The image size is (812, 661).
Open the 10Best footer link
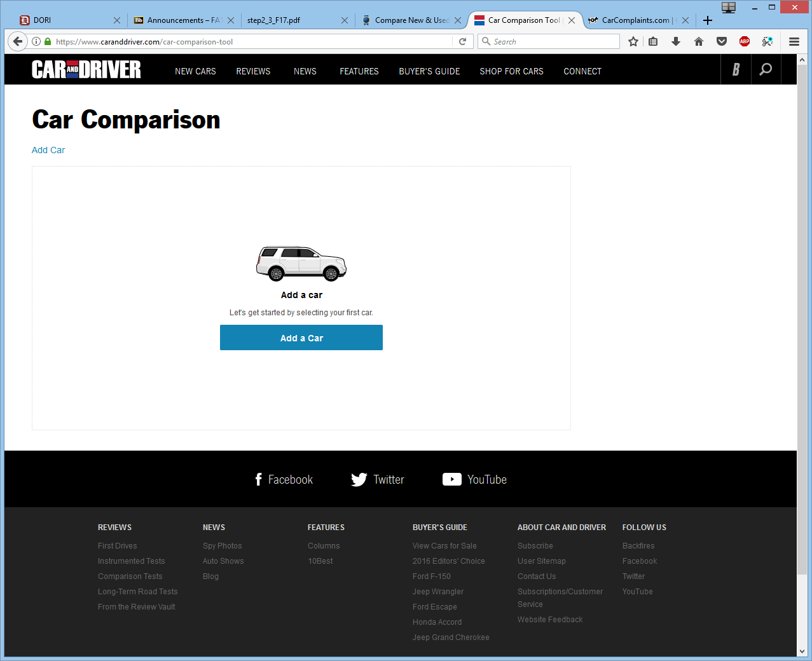pyautogui.click(x=320, y=561)
